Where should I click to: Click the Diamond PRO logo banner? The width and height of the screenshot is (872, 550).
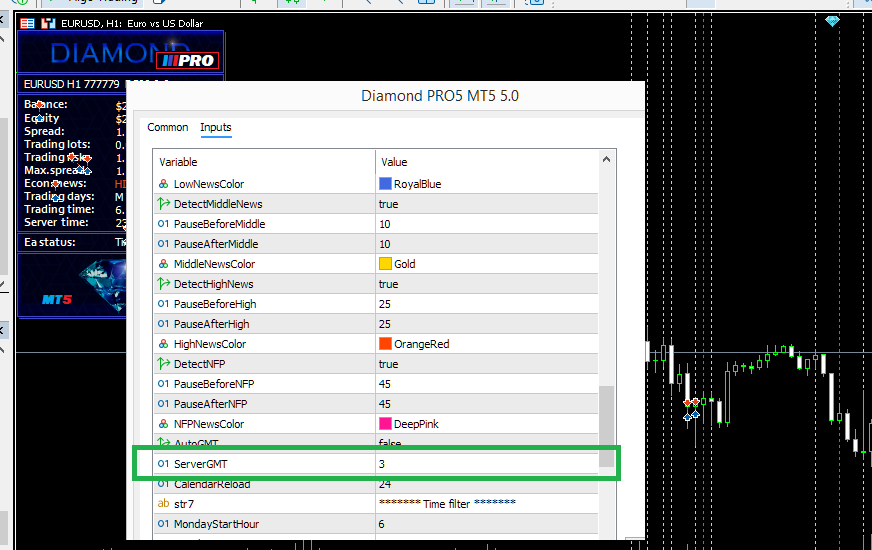pos(121,53)
